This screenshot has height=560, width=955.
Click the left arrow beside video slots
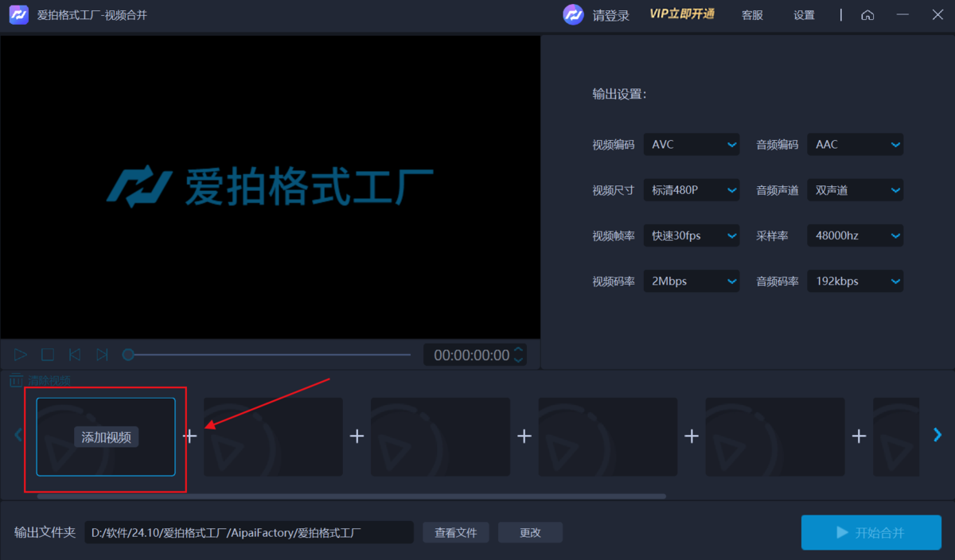(x=18, y=434)
